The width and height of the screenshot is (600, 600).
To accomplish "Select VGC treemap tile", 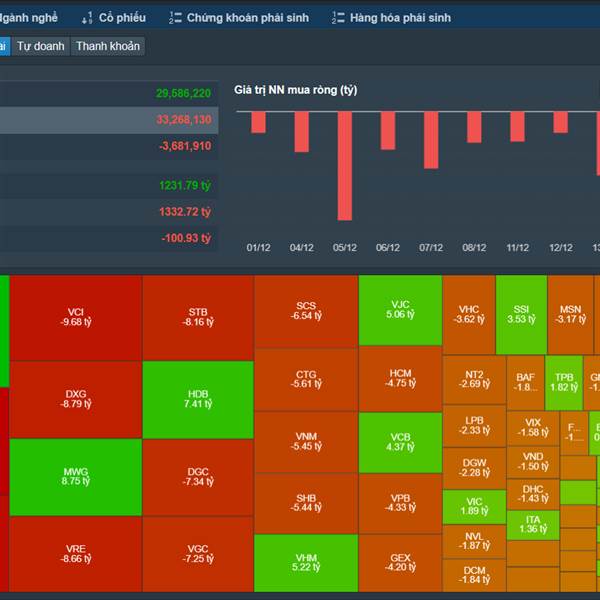I will pos(198,554).
